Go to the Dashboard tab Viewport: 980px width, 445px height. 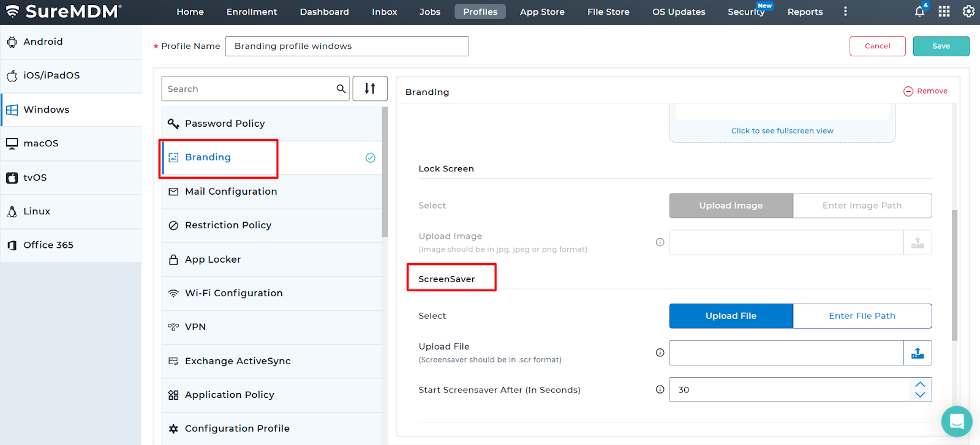tap(324, 12)
